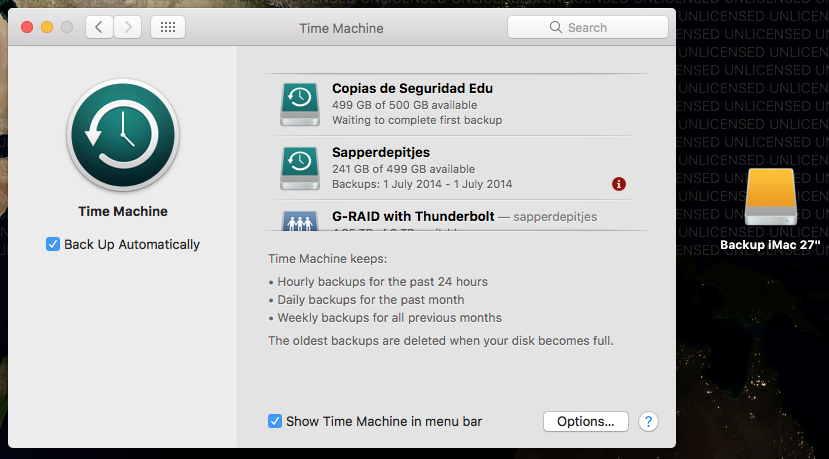Open the Options... dialog
Viewport: 829px width, 459px height.
(x=586, y=421)
